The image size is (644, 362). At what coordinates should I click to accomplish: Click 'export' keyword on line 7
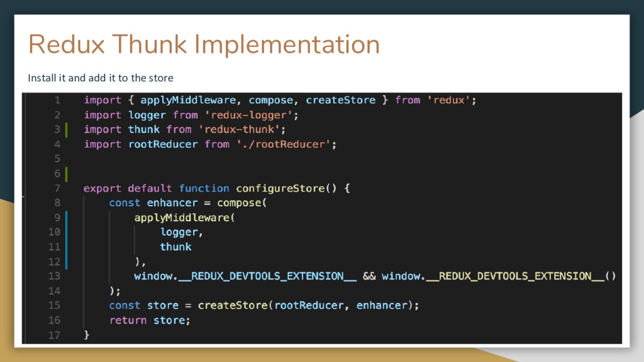(103, 189)
